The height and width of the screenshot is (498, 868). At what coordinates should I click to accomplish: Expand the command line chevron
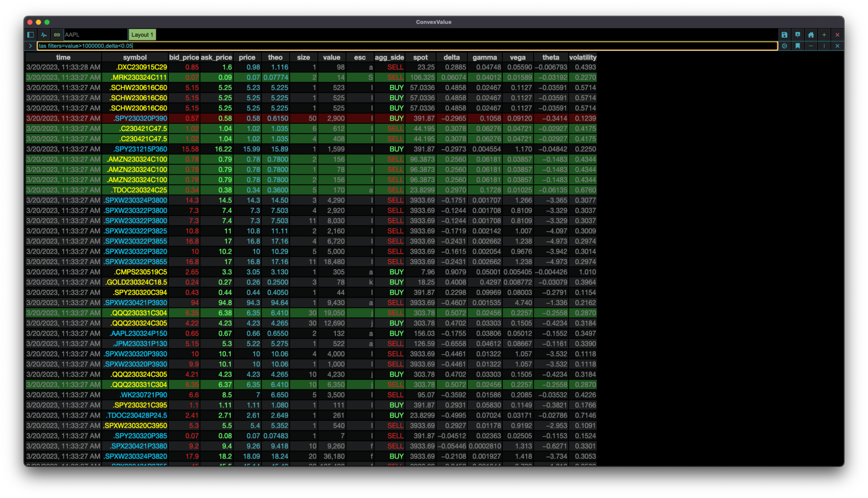click(31, 46)
